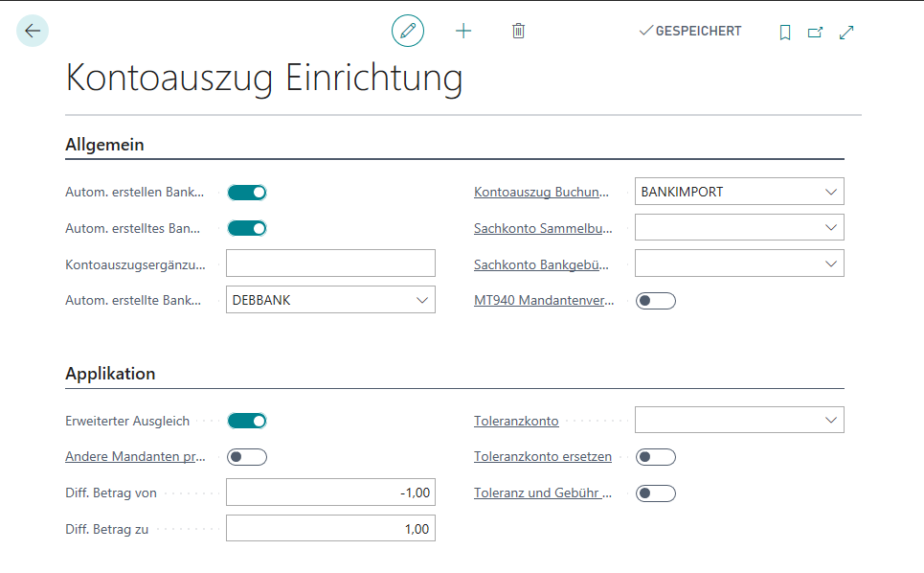
Task: Enable Andere Mandanten pr... toggle
Action: tap(246, 457)
